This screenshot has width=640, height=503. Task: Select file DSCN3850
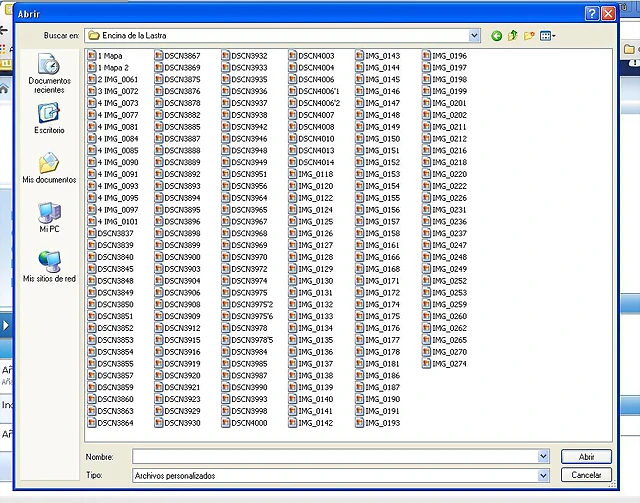click(x=111, y=304)
